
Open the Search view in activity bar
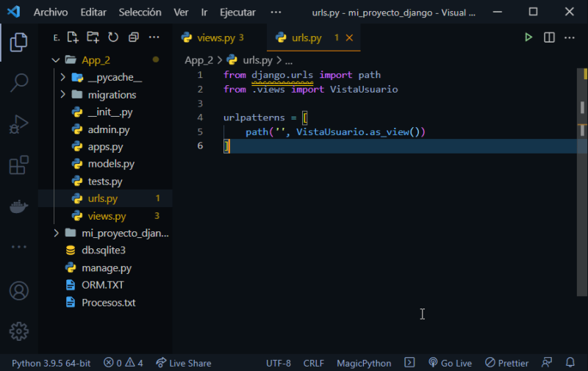click(x=19, y=83)
